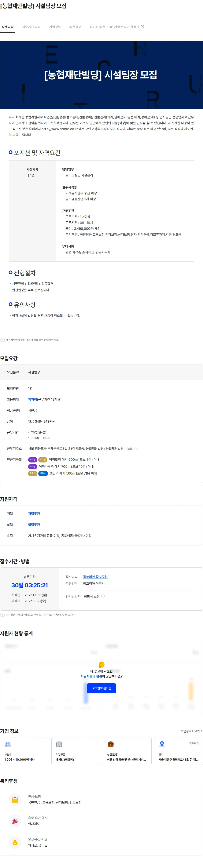This screenshot has width=203, height=868.
Task: Open the 기업정보 tab
Action: click(x=55, y=27)
